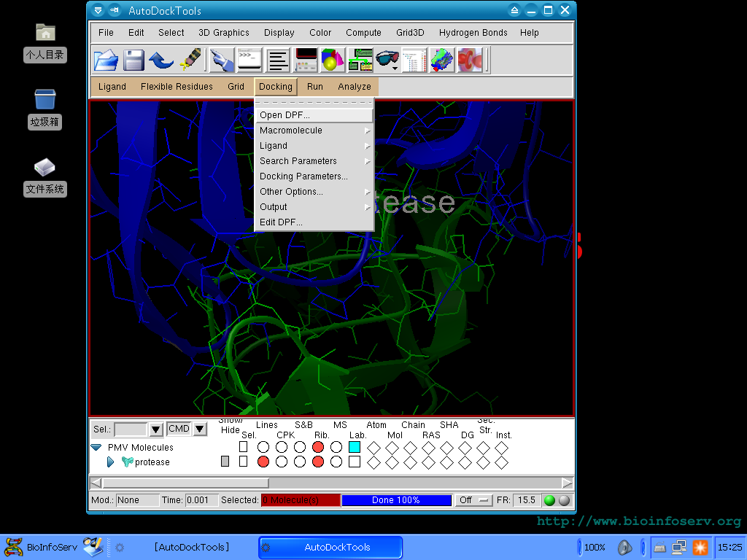Expand the Search Parameters submenu

click(x=314, y=161)
